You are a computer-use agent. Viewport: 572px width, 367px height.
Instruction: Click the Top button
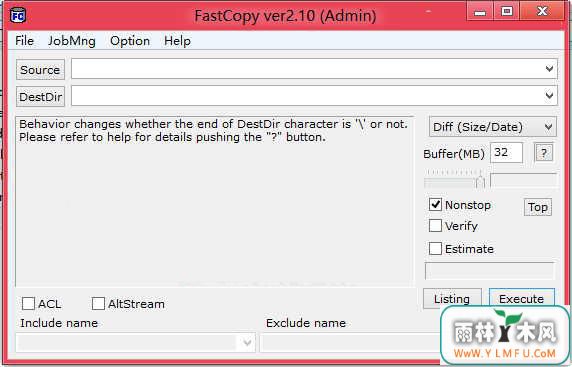tap(538, 207)
